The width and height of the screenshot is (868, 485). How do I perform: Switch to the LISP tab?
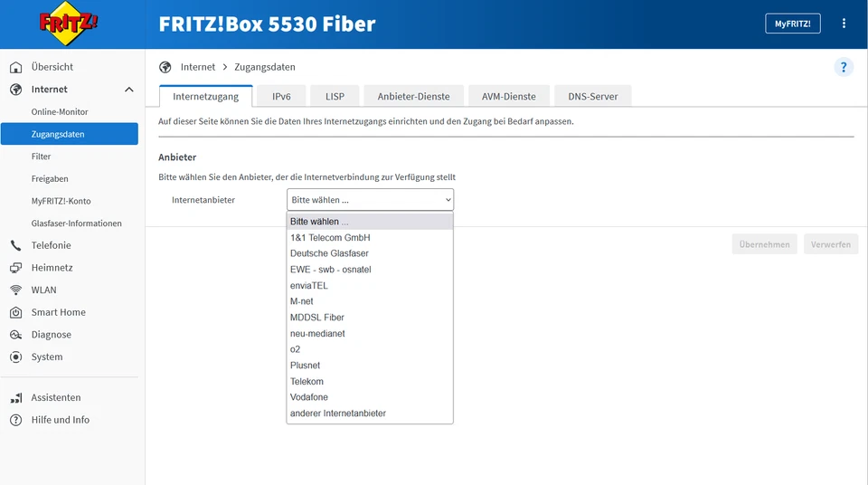(335, 96)
